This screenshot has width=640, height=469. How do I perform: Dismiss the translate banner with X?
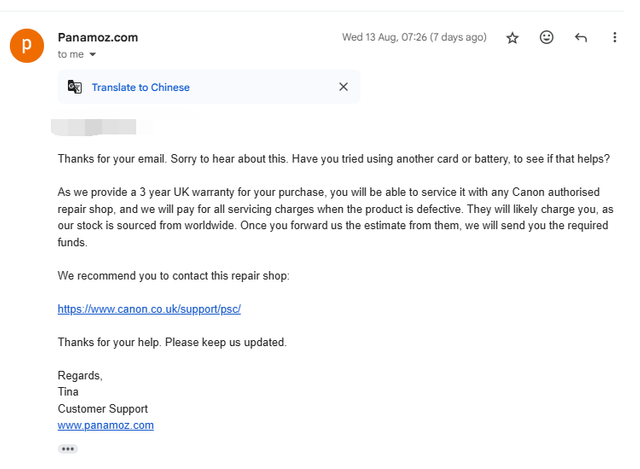pos(343,87)
